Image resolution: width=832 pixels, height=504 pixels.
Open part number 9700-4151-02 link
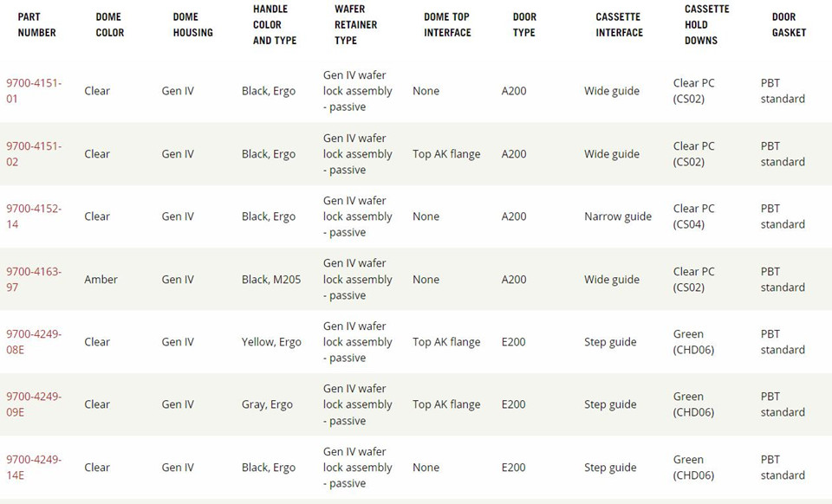point(34,153)
